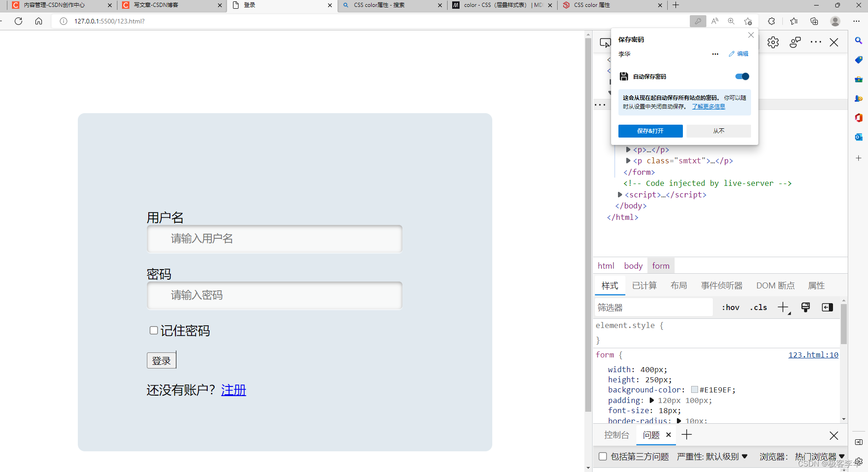The width and height of the screenshot is (868, 472).
Task: Click the new style rule plus icon
Action: (783, 307)
